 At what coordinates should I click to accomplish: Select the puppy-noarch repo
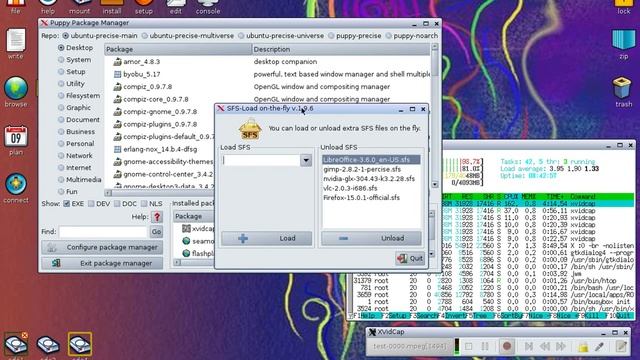point(411,36)
